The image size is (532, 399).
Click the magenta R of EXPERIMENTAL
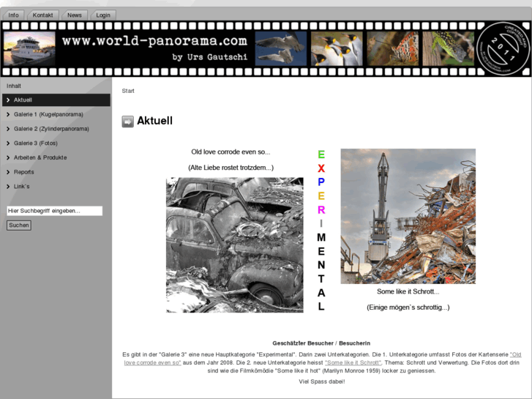[321, 210]
